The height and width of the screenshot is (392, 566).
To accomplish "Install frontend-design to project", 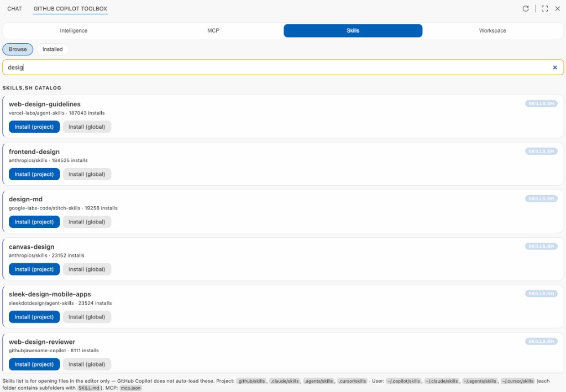I will 34,174.
